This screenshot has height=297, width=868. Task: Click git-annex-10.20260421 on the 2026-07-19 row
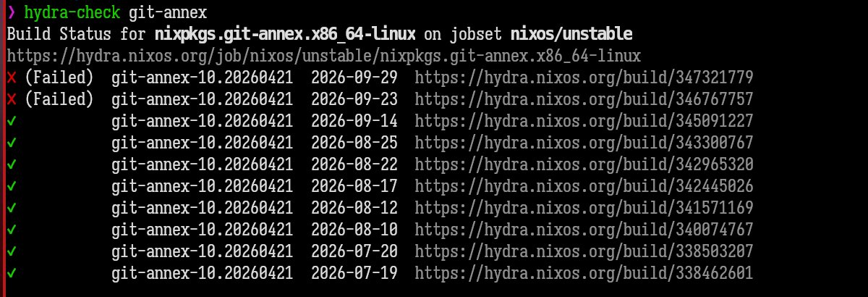click(x=203, y=273)
